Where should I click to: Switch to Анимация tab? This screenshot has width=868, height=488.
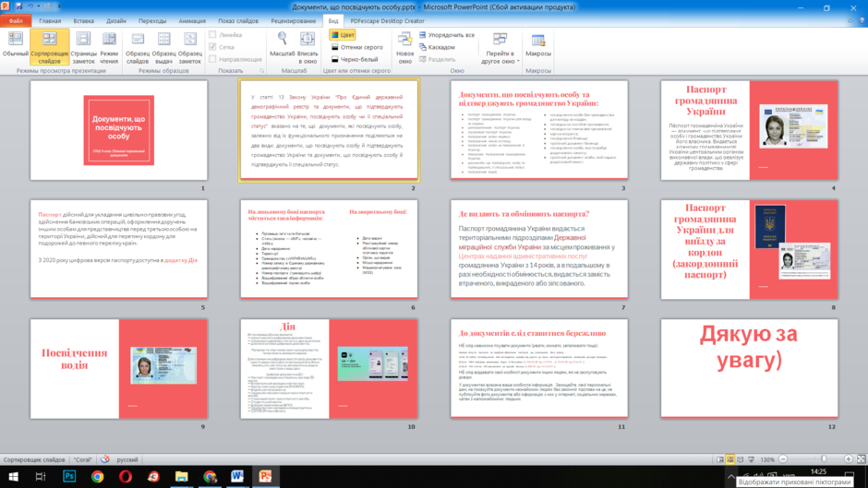[x=192, y=21]
